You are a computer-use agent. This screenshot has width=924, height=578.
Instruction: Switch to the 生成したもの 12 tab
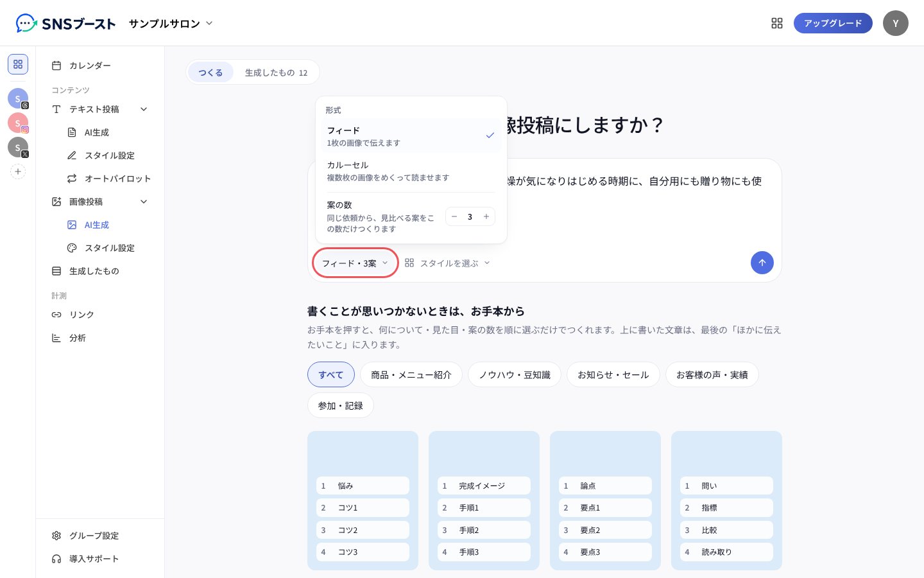click(276, 73)
